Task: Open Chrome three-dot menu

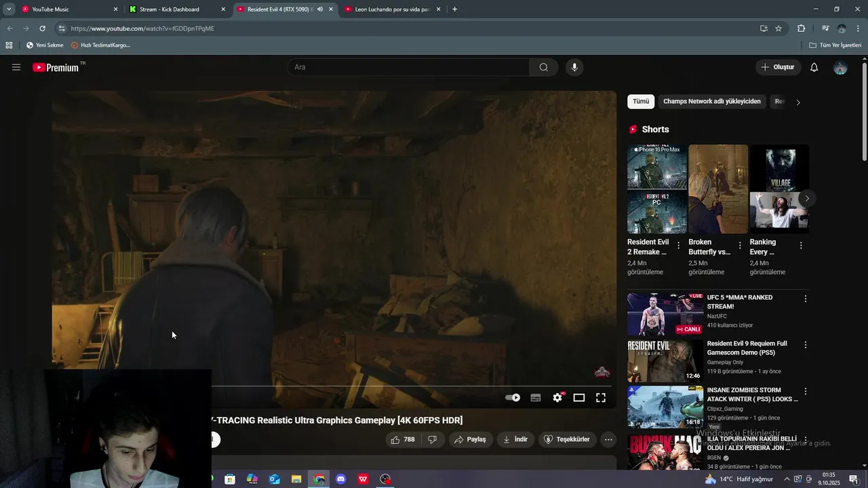Action: click(x=859, y=28)
